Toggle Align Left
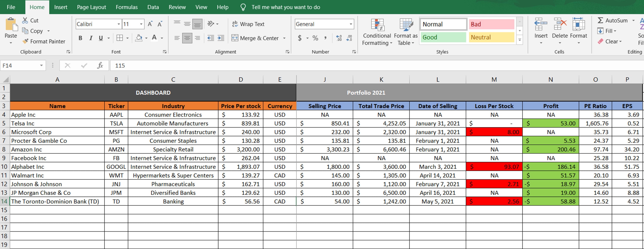 (x=177, y=38)
